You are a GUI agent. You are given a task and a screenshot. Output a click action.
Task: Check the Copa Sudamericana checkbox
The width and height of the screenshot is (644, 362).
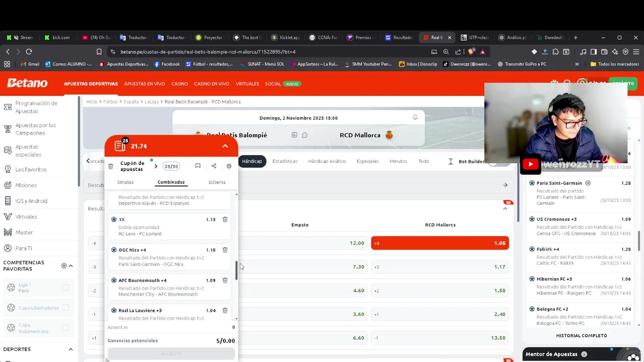(x=65, y=328)
